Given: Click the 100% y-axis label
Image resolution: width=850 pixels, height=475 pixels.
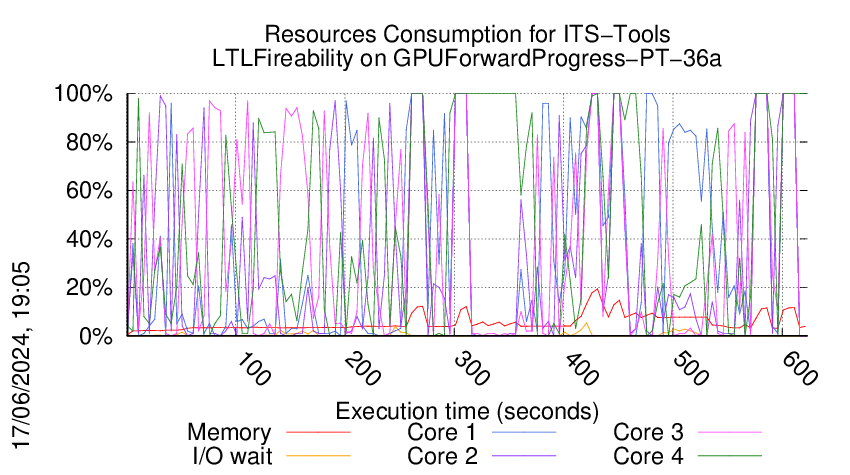Looking at the screenshot, I should tap(83, 94).
